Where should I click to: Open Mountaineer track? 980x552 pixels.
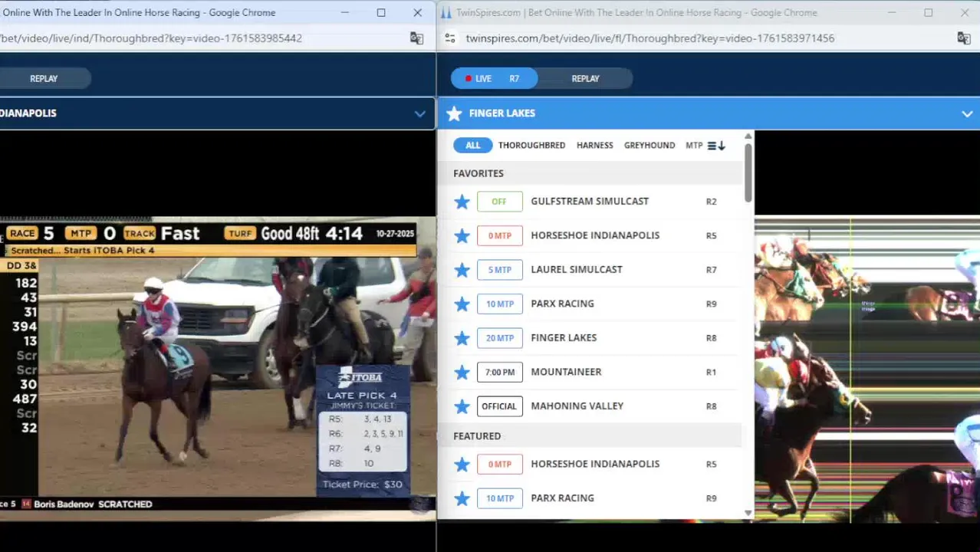[566, 372]
